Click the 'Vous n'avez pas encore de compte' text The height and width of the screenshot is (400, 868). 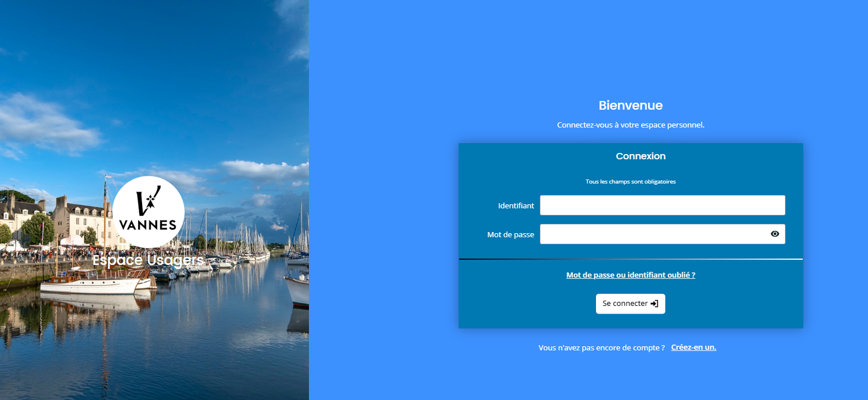(x=601, y=348)
